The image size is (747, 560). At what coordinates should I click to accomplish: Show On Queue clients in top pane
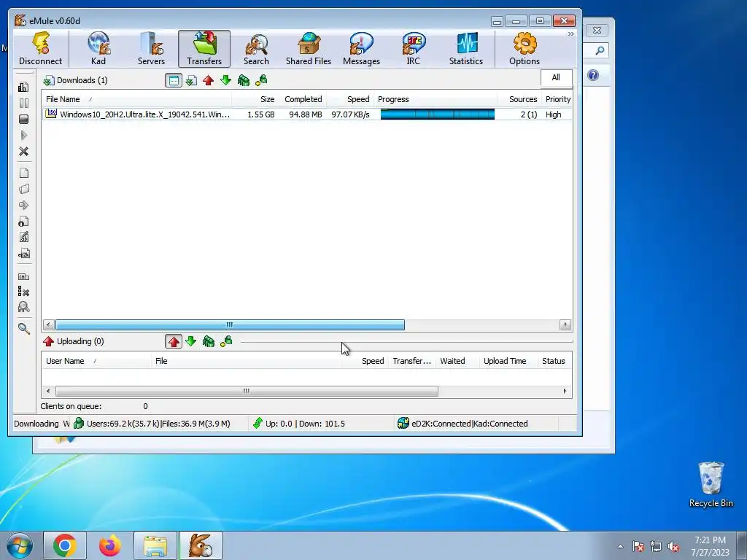[x=244, y=80]
